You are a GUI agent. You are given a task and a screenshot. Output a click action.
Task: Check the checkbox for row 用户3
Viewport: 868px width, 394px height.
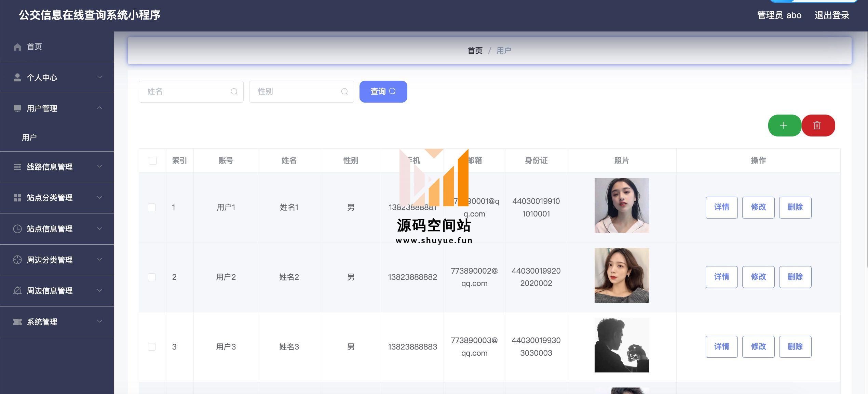(x=152, y=347)
